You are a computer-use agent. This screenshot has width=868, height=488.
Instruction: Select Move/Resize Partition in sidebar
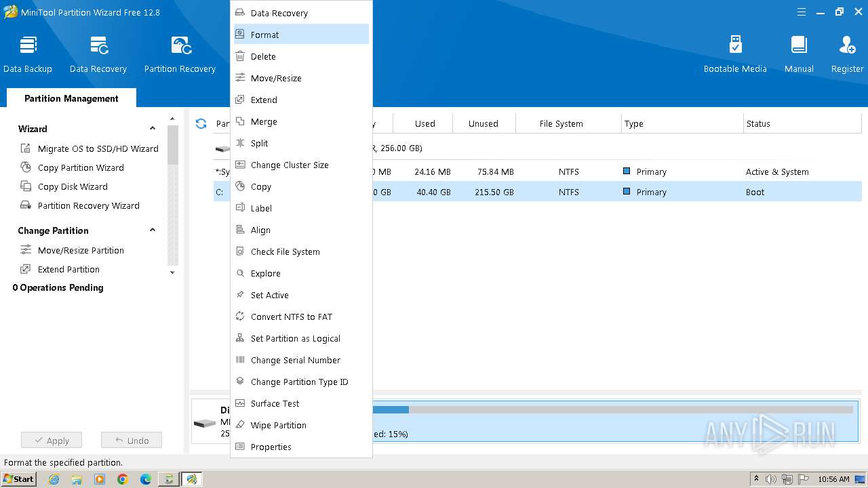click(x=72, y=250)
